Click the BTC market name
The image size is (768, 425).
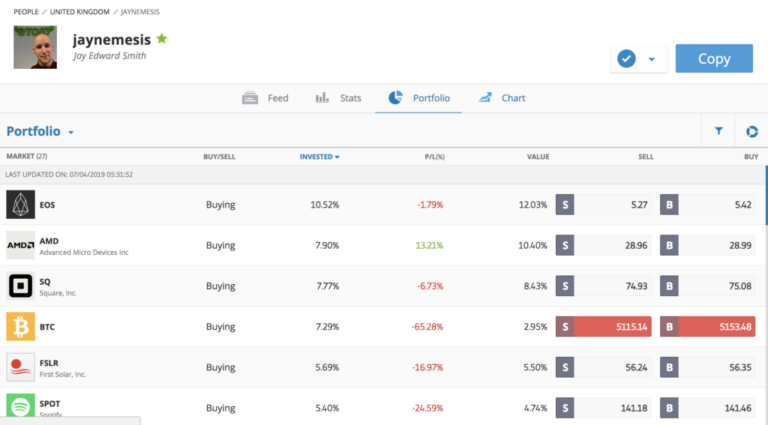click(x=47, y=327)
